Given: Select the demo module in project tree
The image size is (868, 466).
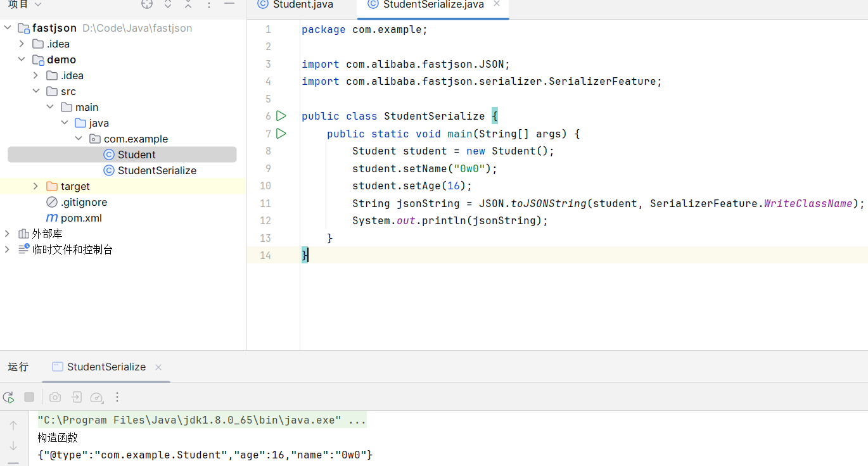Looking at the screenshot, I should tap(61, 60).
